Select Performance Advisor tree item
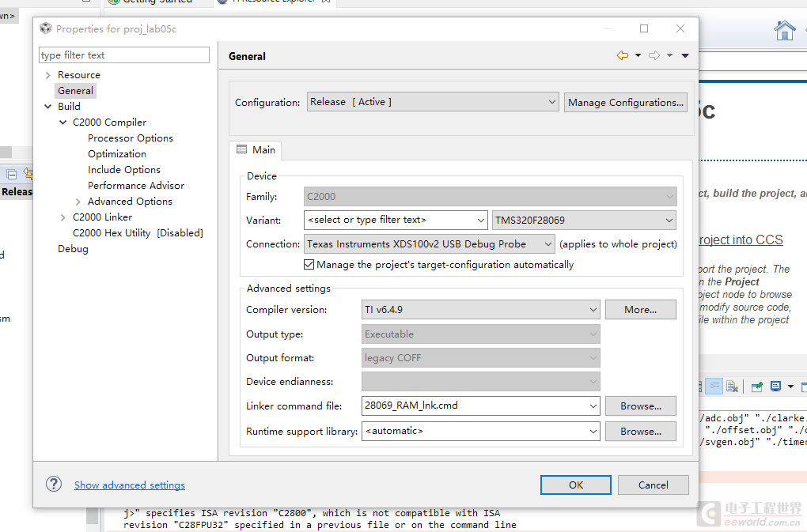The height and width of the screenshot is (532, 807). (136, 186)
